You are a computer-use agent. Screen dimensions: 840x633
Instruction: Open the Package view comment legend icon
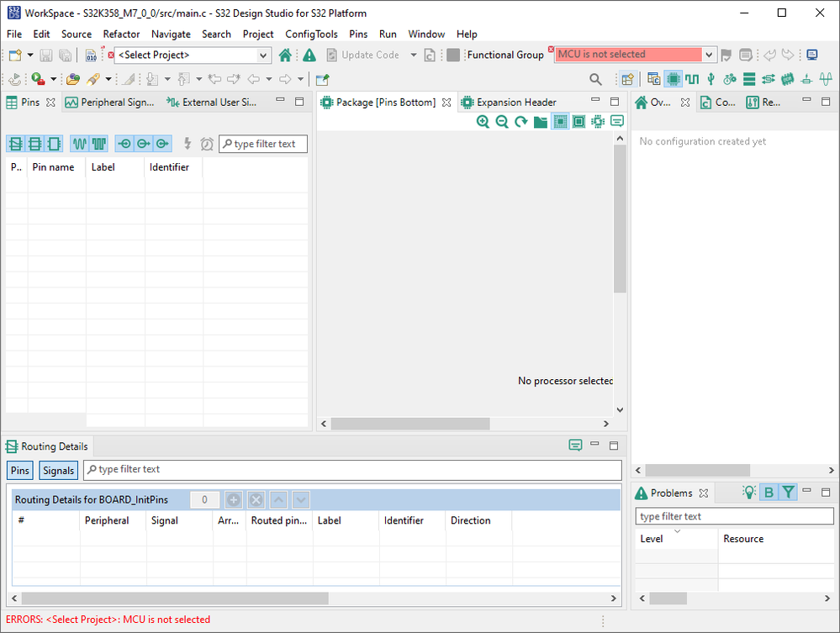pos(617,122)
